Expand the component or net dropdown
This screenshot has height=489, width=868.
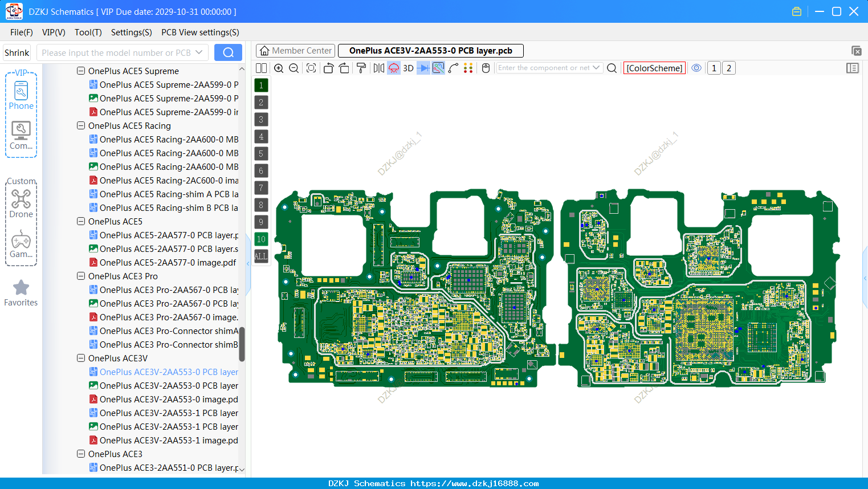[x=596, y=68]
